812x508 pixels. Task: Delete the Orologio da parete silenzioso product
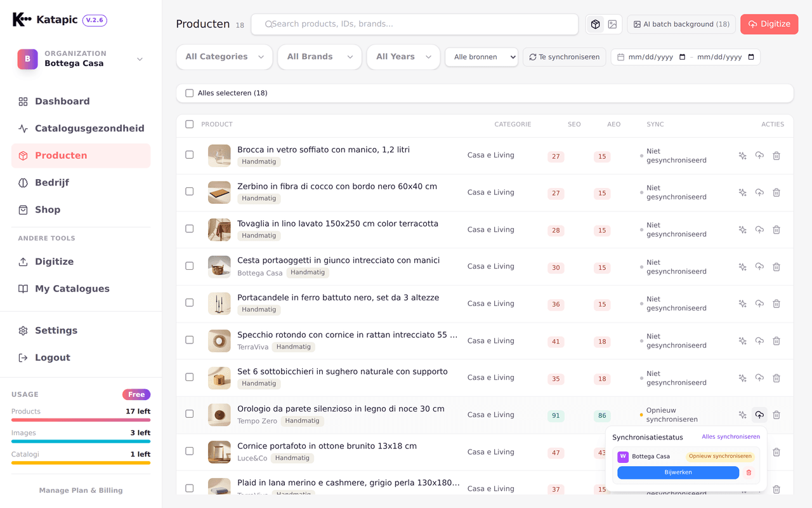click(x=776, y=415)
